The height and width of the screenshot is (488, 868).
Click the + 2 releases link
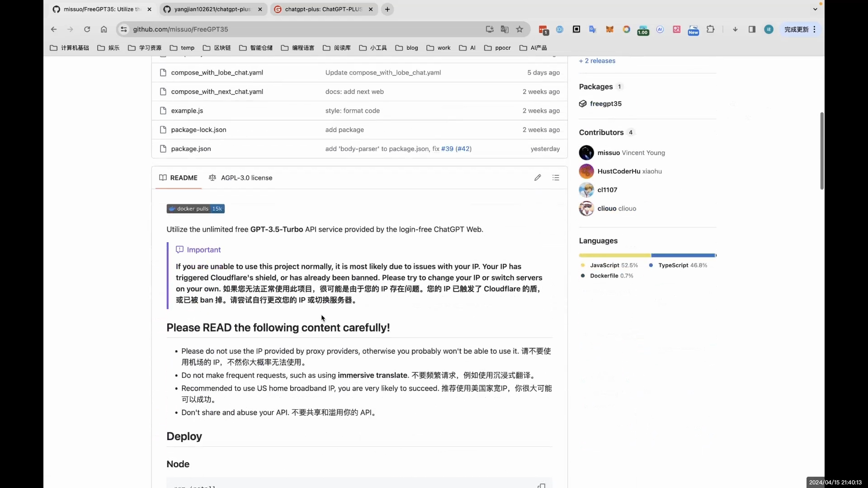click(x=597, y=61)
